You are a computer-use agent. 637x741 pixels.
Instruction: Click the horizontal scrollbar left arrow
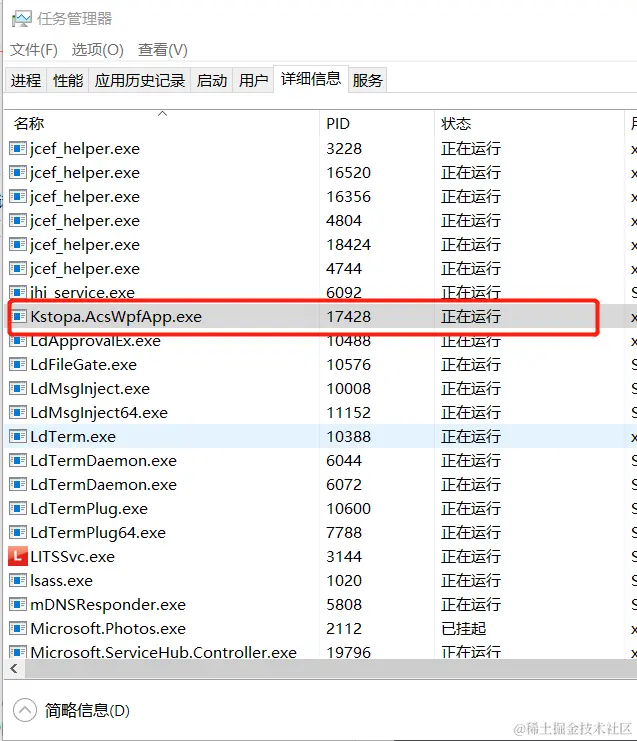[x=14, y=668]
